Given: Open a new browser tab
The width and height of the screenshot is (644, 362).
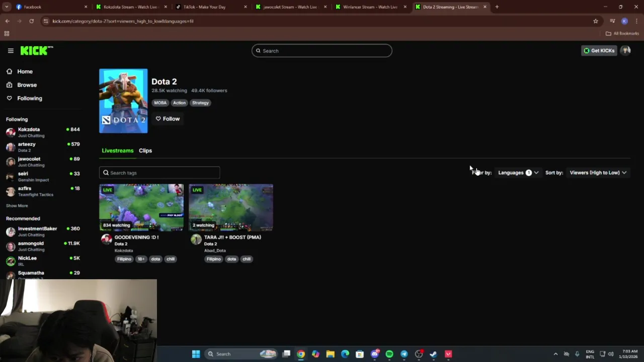Looking at the screenshot, I should [x=497, y=7].
